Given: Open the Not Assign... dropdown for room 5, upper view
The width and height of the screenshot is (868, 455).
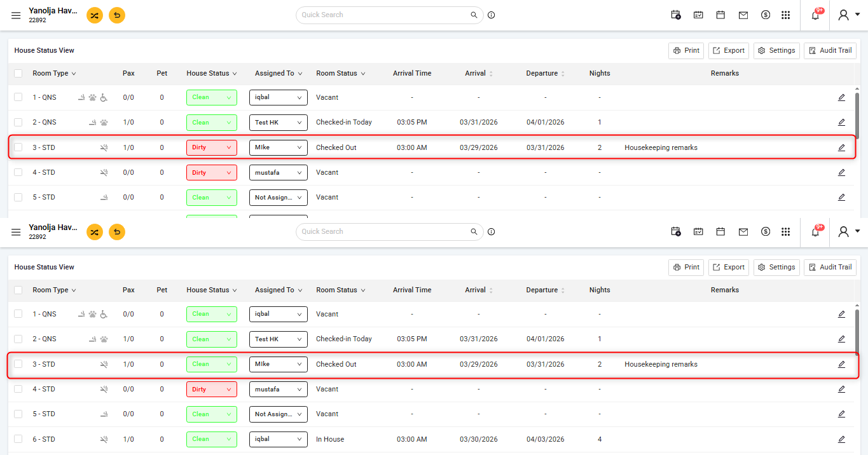Looking at the screenshot, I should [x=279, y=197].
